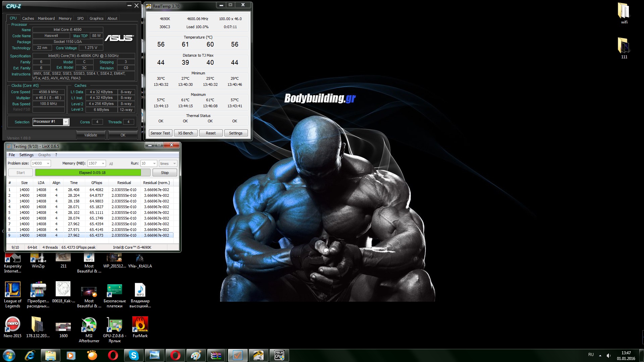Image resolution: width=644 pixels, height=362 pixels.
Task: Open WinRAR icon in taskbar
Action: click(216, 355)
